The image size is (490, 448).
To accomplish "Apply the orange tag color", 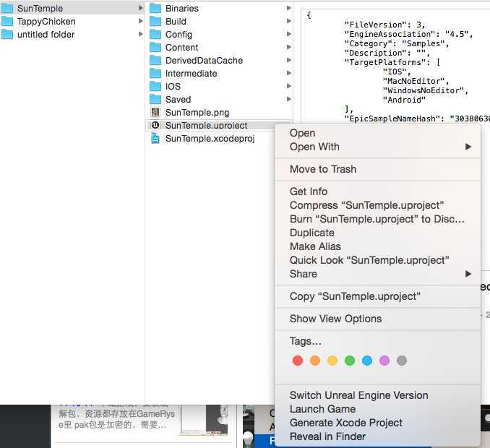I will (x=315, y=361).
